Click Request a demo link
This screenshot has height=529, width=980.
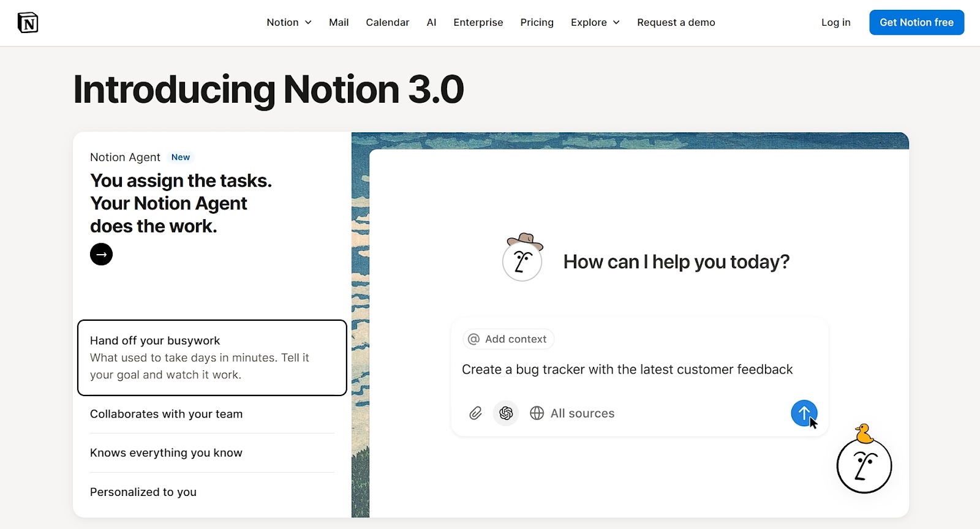tap(676, 23)
